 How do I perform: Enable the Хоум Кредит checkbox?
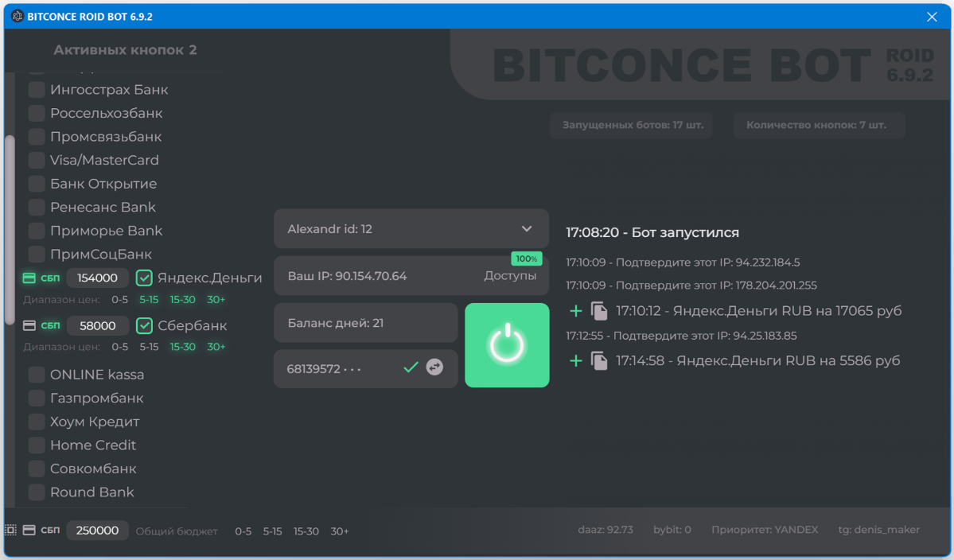[x=37, y=422]
